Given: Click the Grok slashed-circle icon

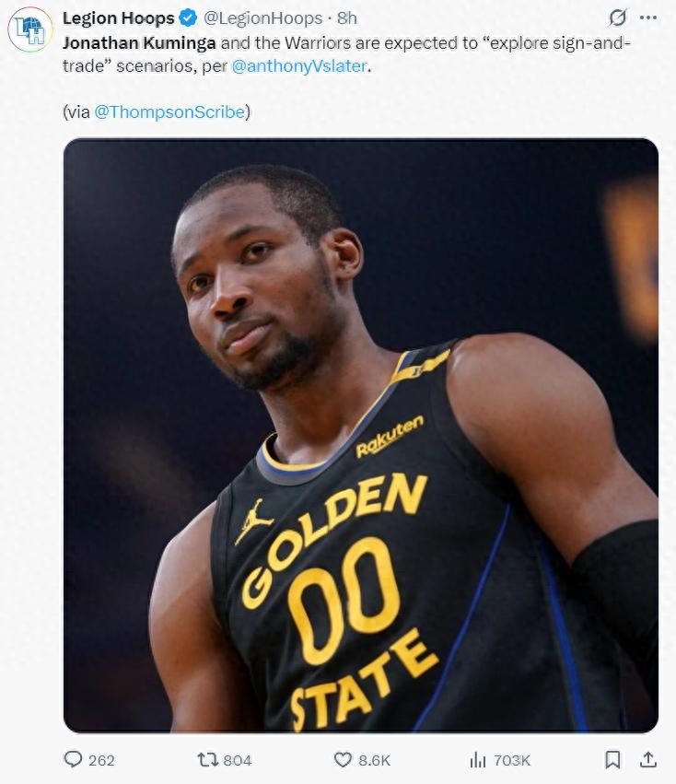Looking at the screenshot, I should click(618, 18).
